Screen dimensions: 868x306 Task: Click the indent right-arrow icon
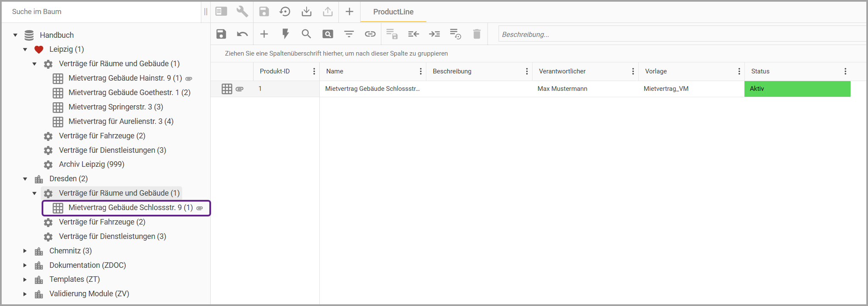(434, 34)
